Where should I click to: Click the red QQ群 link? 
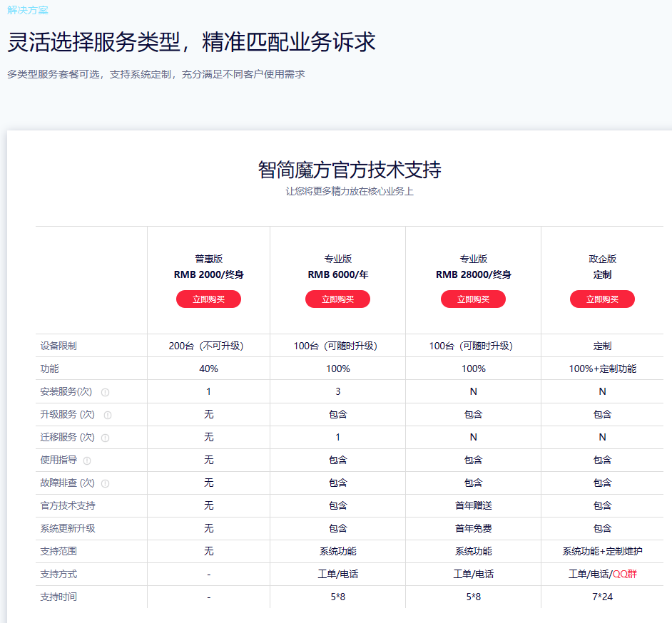tap(624, 574)
